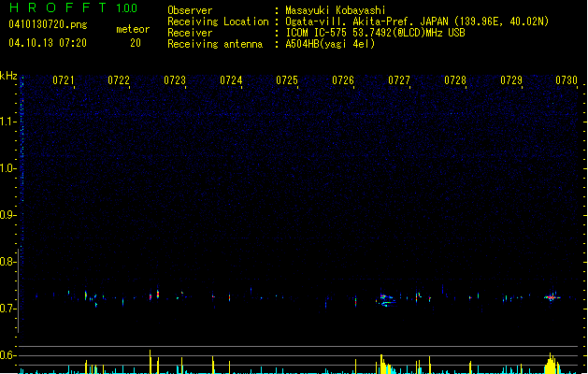Click the kHz axis unit label
This screenshot has height=374, width=588.
tap(8, 76)
